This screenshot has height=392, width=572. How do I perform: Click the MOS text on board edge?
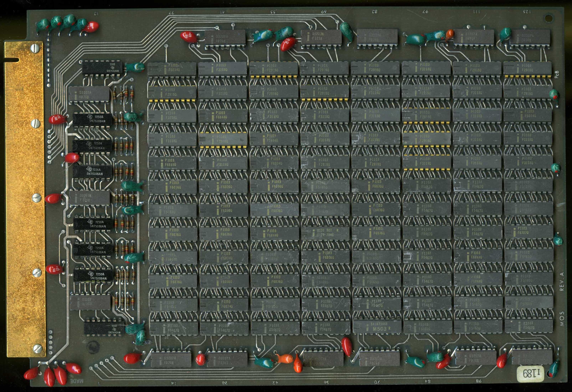[x=562, y=319]
